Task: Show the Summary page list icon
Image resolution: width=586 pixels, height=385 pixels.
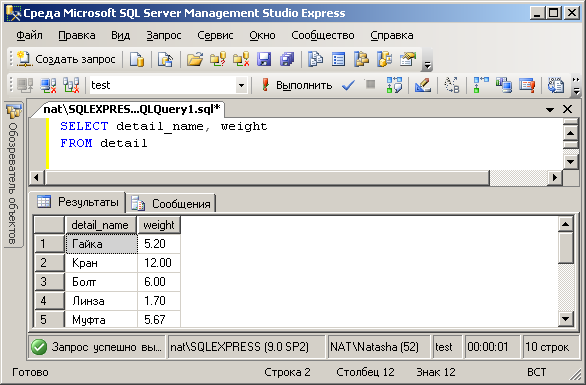Action: (x=339, y=59)
